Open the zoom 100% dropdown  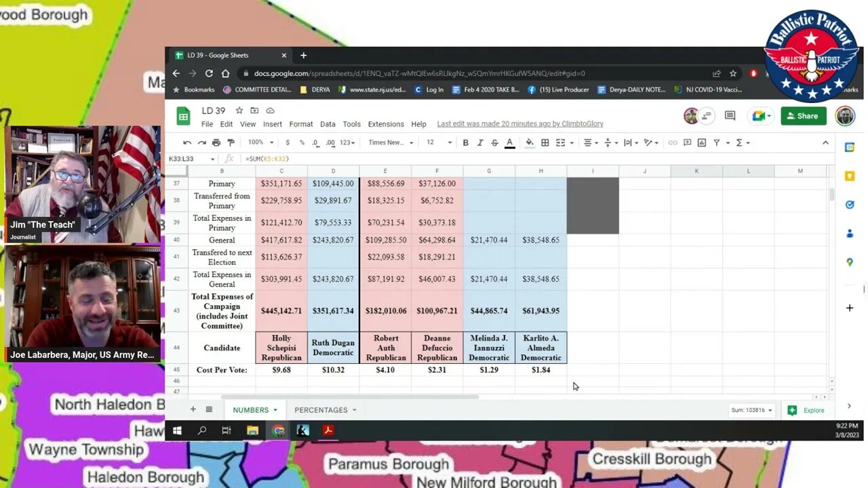tap(260, 142)
